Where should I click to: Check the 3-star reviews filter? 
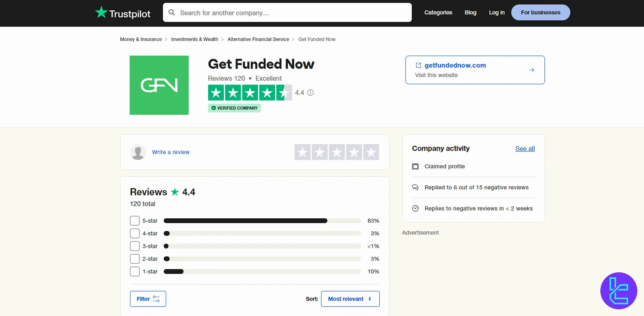coord(135,246)
